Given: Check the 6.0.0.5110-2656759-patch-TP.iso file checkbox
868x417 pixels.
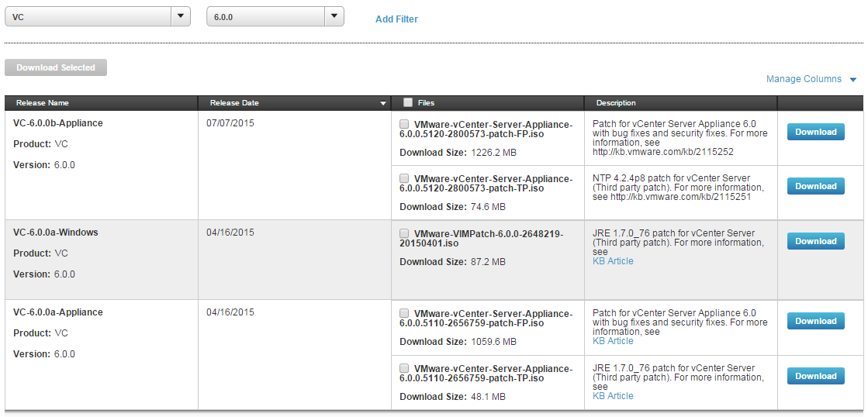Looking at the screenshot, I should [x=404, y=367].
